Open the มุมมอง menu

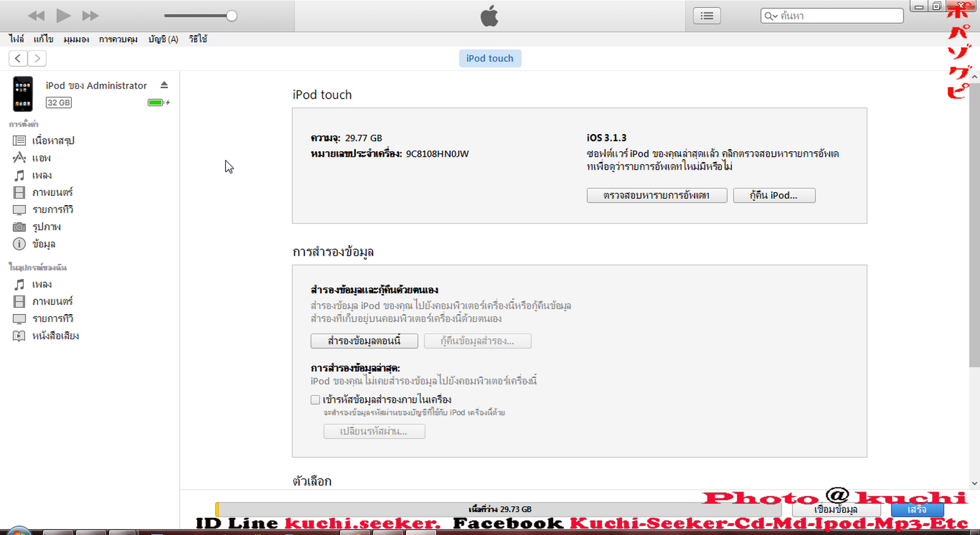[x=76, y=39]
